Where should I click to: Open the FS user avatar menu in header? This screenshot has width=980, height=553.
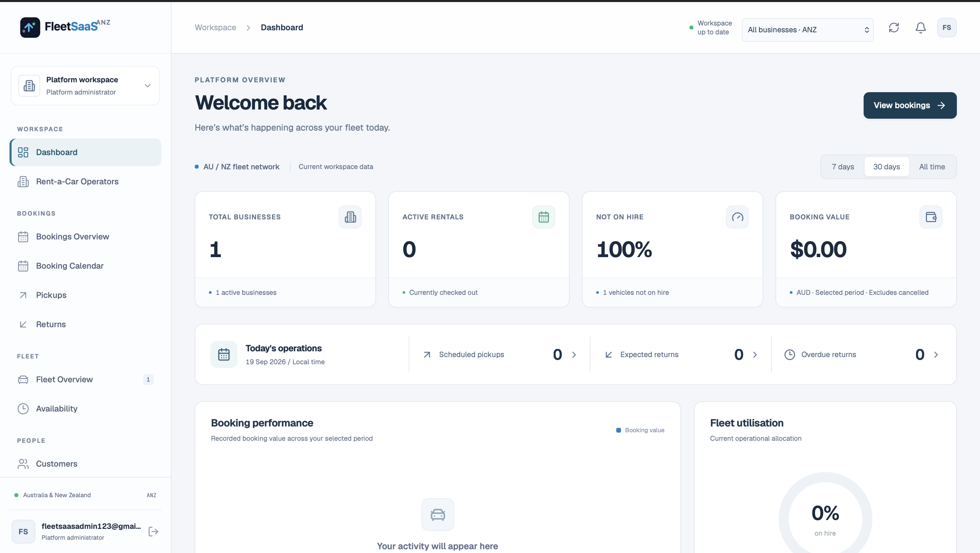(947, 28)
